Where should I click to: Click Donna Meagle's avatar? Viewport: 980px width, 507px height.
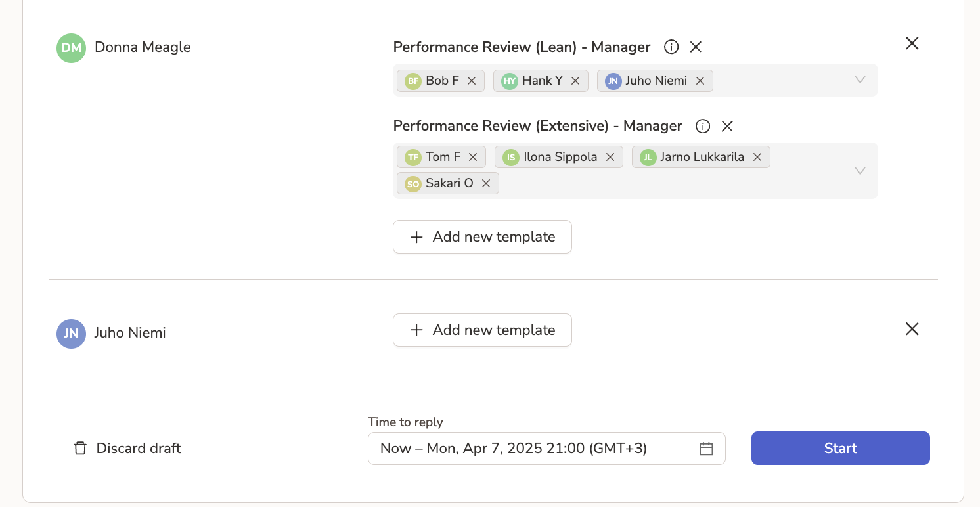click(x=71, y=47)
